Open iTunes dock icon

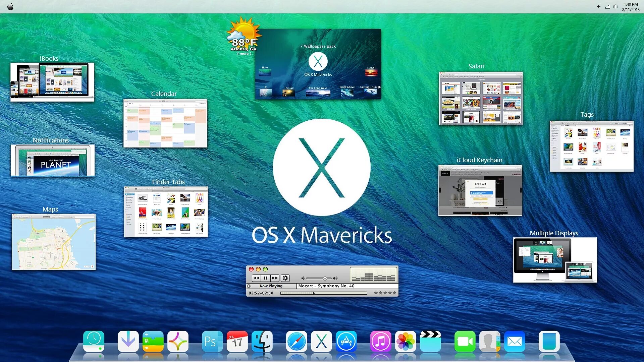(x=380, y=342)
